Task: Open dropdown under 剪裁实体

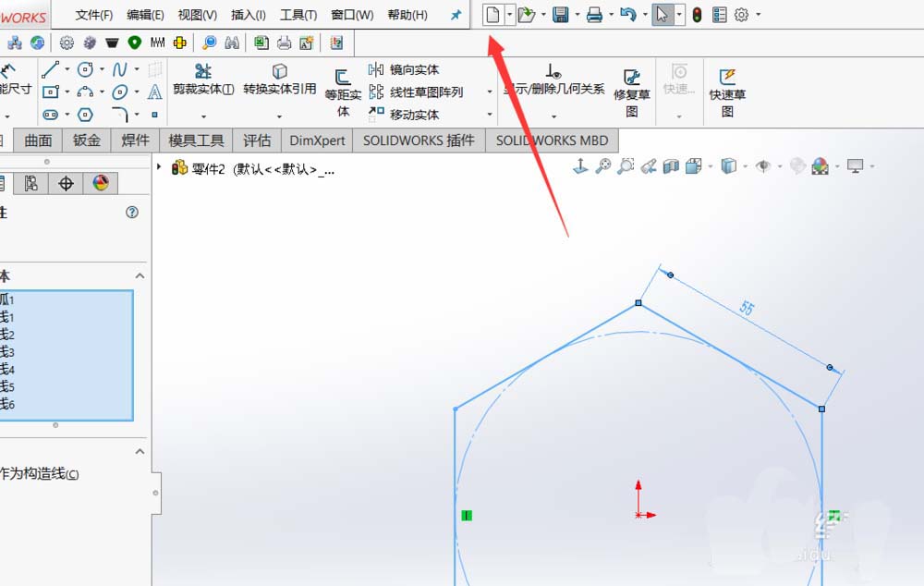Action: coord(203,116)
